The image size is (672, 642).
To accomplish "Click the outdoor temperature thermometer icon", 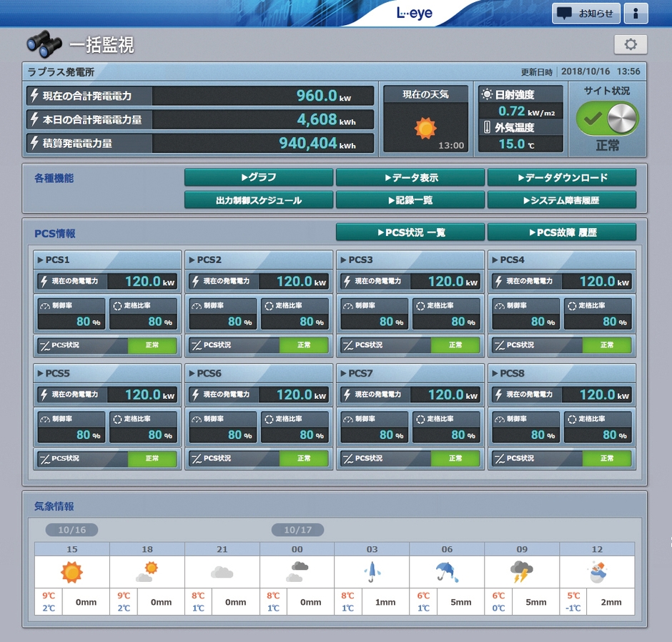I will pos(487,128).
